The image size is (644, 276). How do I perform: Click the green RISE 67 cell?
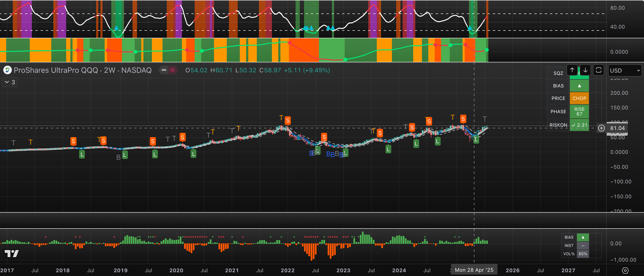579,112
